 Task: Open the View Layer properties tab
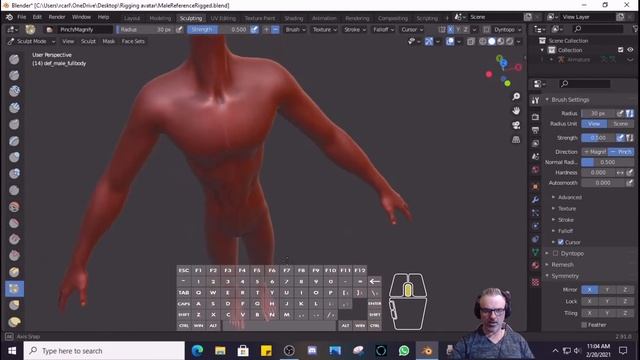click(535, 143)
